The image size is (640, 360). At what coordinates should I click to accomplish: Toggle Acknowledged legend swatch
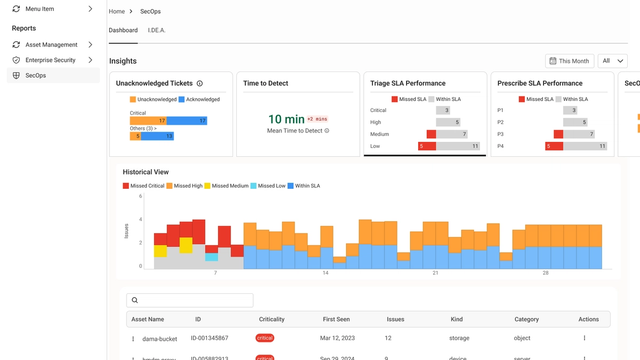[182, 99]
